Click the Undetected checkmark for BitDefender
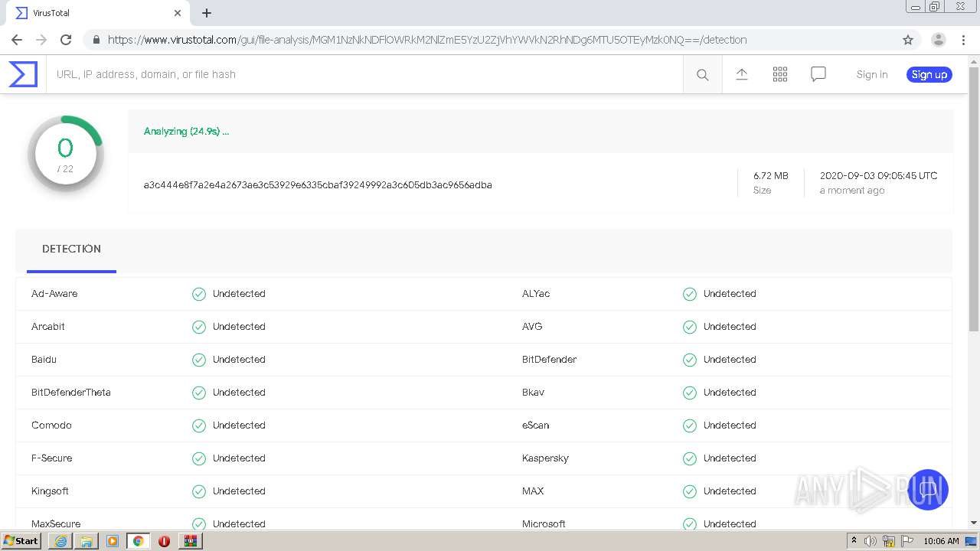 (690, 360)
